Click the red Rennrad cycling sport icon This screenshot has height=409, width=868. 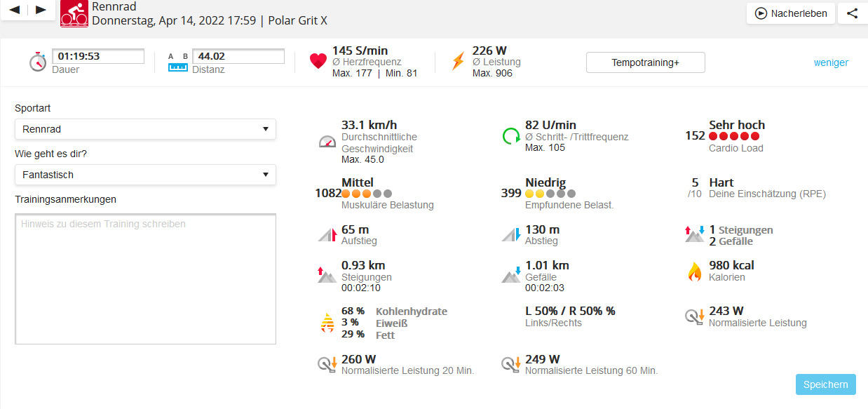(x=74, y=13)
